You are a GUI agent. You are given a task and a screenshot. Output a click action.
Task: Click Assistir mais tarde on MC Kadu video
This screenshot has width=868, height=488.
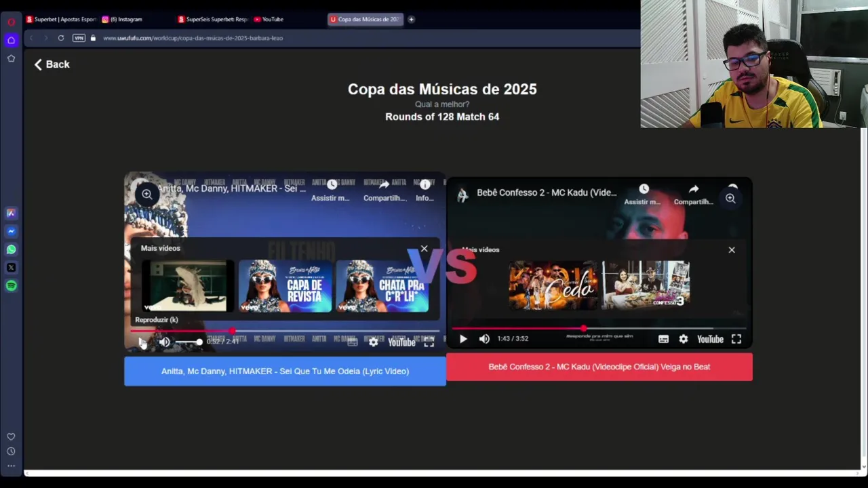(x=642, y=195)
